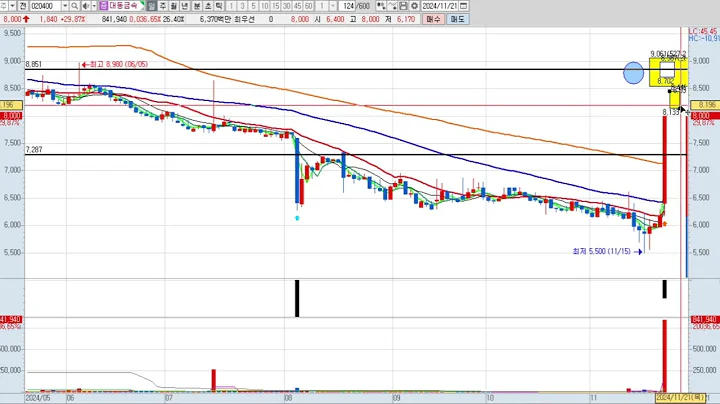Switch to 월 monthly chart period
The height and width of the screenshot is (404, 720).
pyautogui.click(x=174, y=6)
